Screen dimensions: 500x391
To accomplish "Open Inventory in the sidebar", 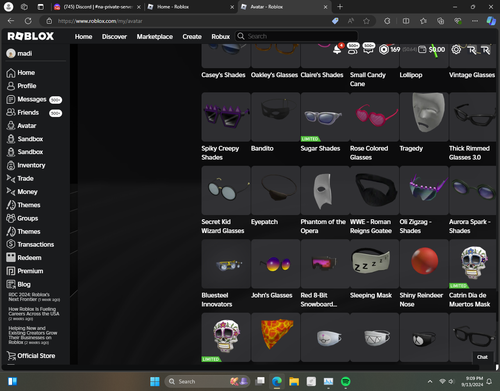I will tap(26, 165).
